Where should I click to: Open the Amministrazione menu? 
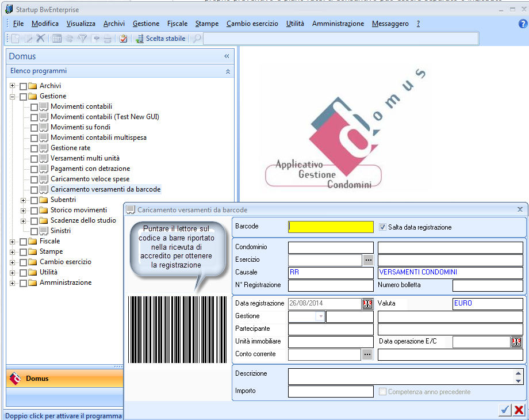(x=338, y=24)
